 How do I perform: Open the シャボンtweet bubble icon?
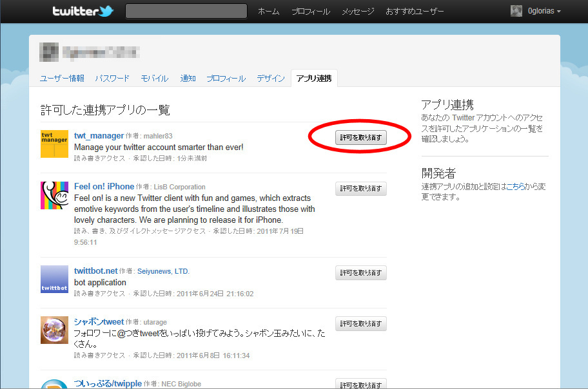[54, 330]
